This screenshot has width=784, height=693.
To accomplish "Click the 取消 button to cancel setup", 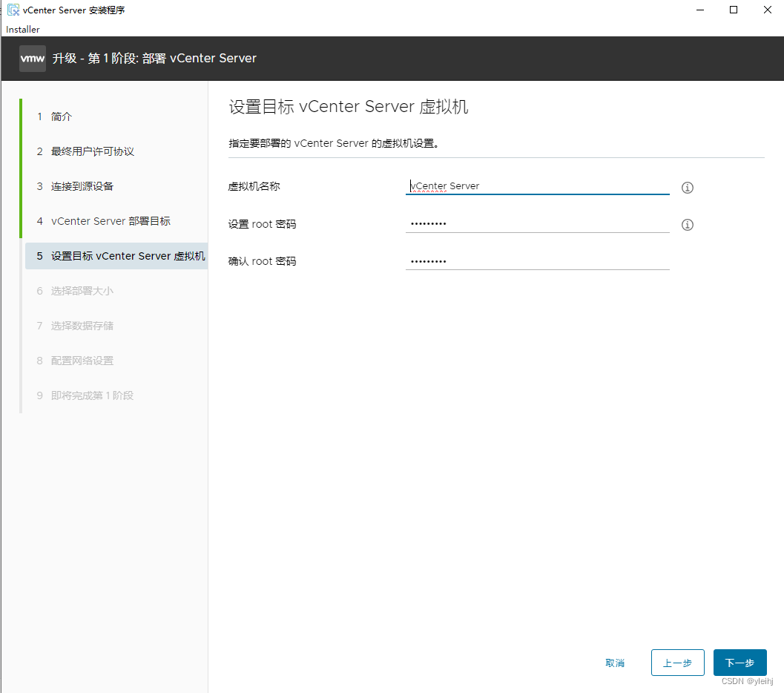I will coord(615,663).
